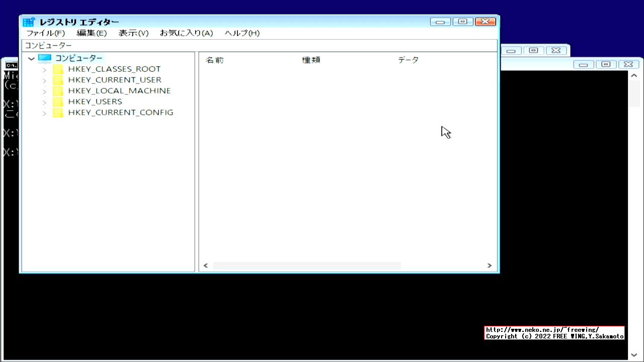The width and height of the screenshot is (644, 362).
Task: Collapse the コンピューター tree node chevron
Action: point(31,58)
